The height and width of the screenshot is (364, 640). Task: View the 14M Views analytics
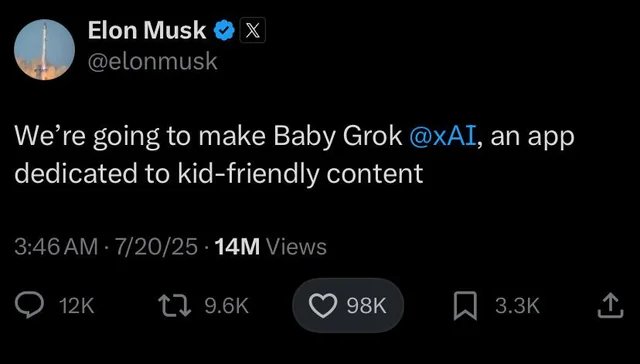pyautogui.click(x=271, y=247)
